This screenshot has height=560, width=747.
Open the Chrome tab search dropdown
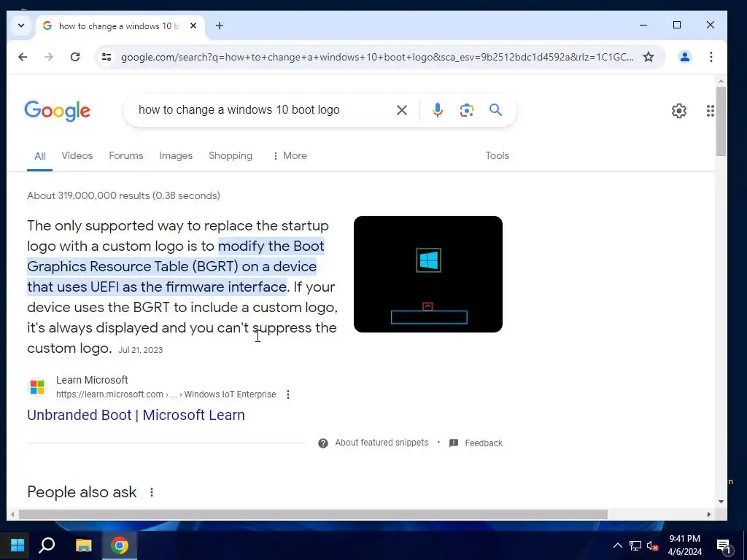click(21, 26)
